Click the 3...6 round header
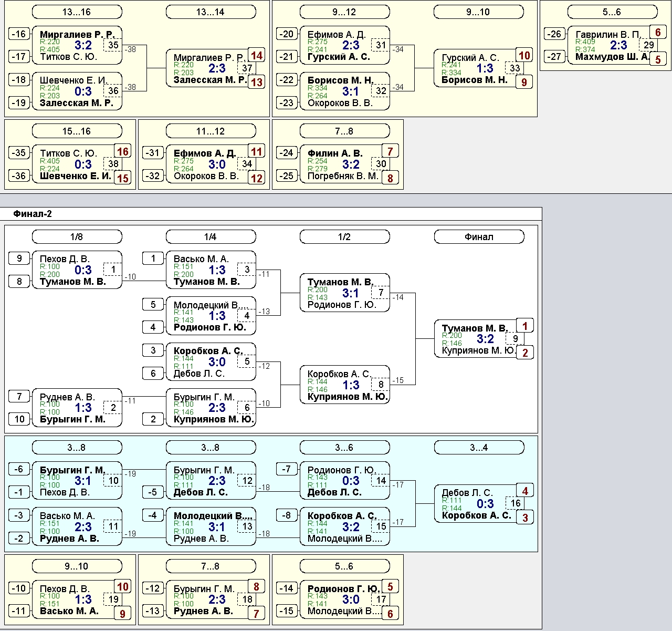This screenshot has height=631, width=672. [344, 448]
